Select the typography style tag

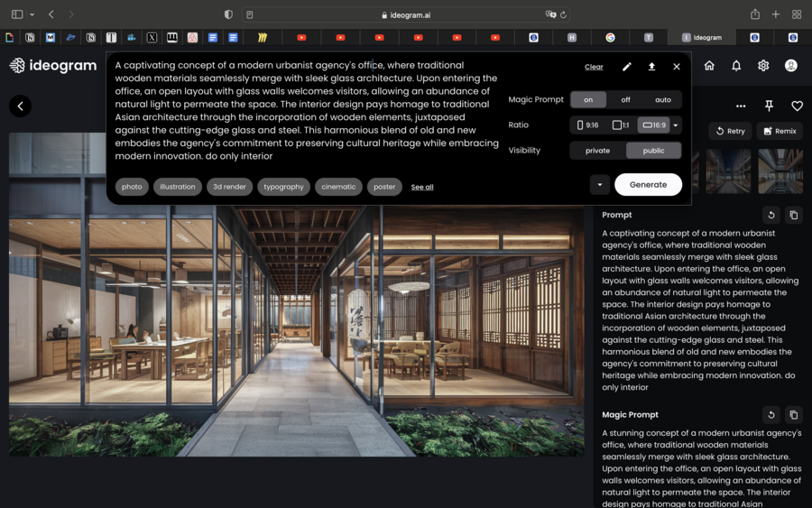point(283,187)
